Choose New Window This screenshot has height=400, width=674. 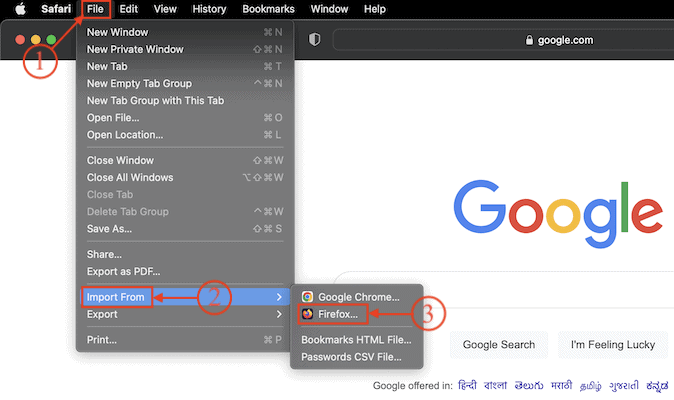pos(185,32)
